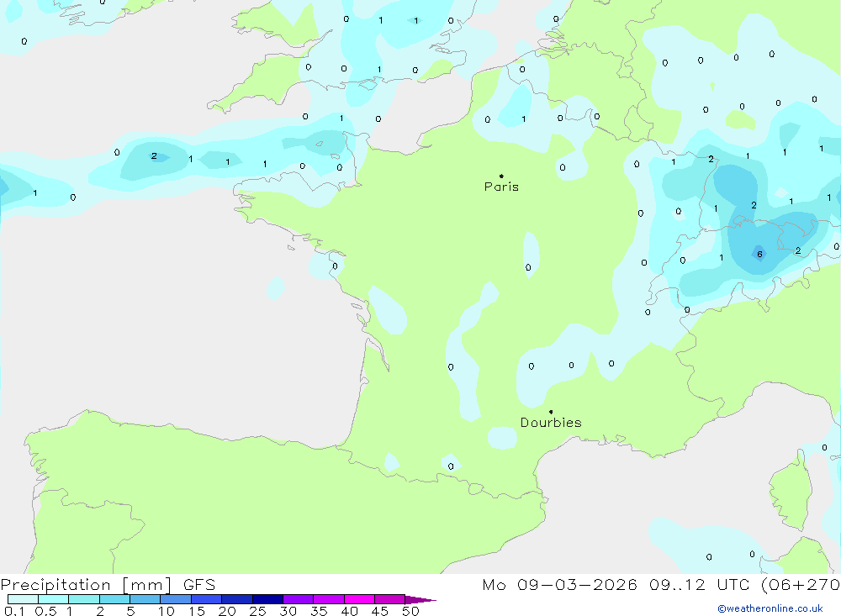This screenshot has width=841, height=616.
Task: Click the '09..12 UTC' time range text
Action: coord(699,584)
